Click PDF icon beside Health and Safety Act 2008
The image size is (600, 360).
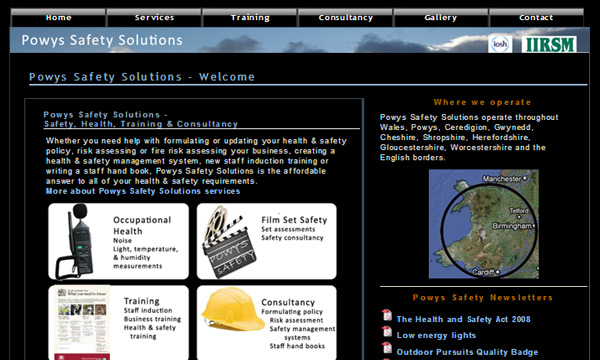(387, 315)
